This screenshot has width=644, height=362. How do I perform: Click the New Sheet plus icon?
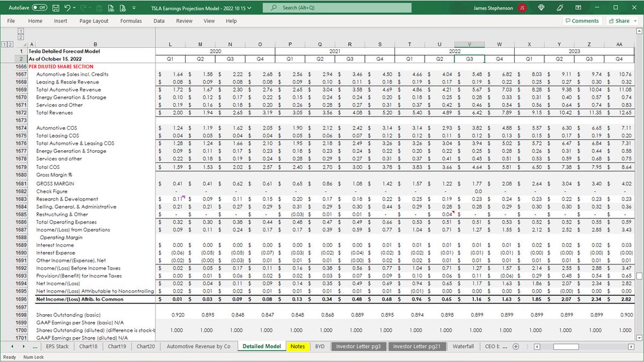516,346
